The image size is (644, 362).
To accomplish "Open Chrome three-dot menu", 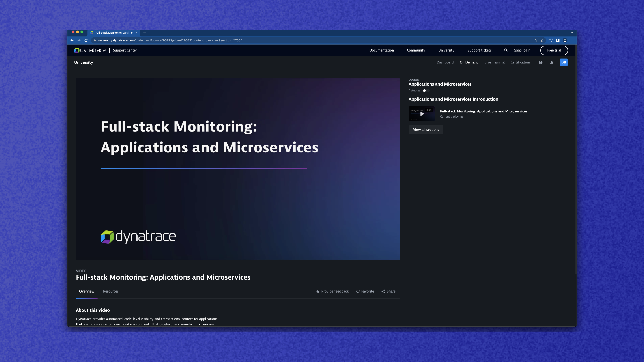I will point(572,40).
